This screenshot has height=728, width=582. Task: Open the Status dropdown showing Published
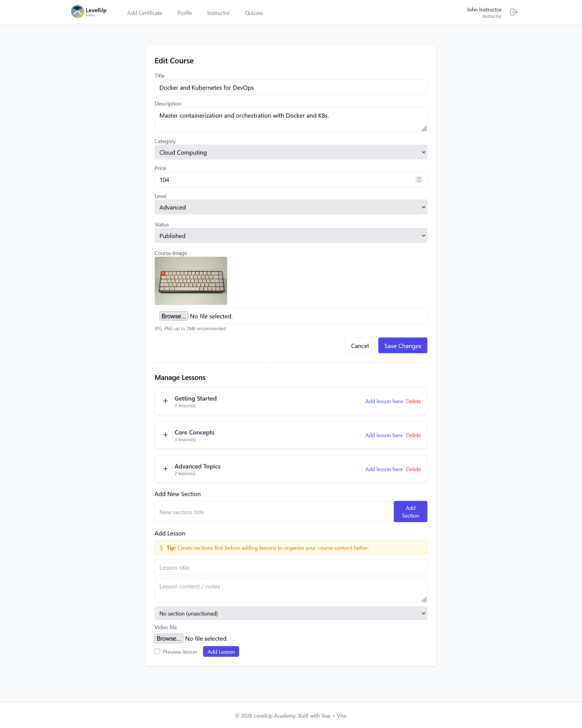point(291,236)
